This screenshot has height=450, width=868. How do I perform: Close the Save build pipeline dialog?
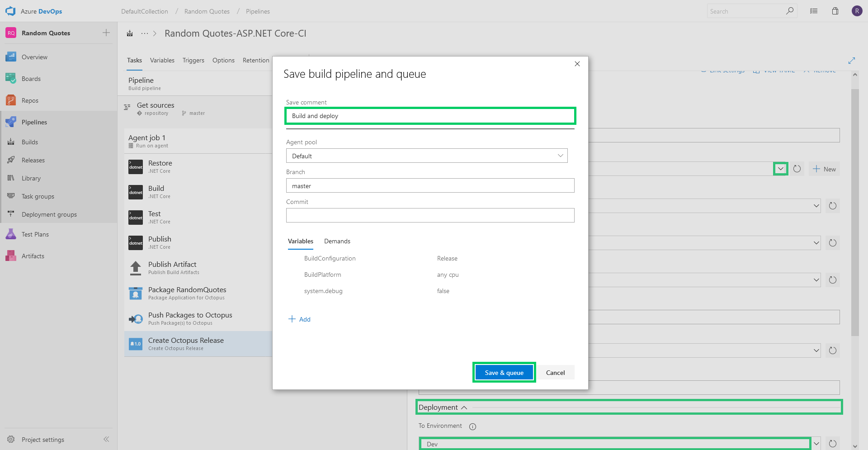(x=577, y=64)
